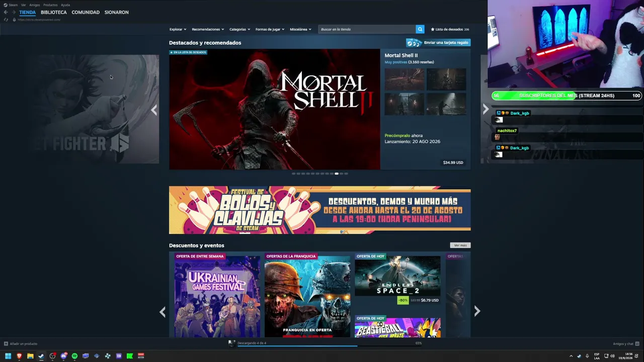Open the Beastieball daily deal card
The image size is (644, 362).
pos(397,326)
